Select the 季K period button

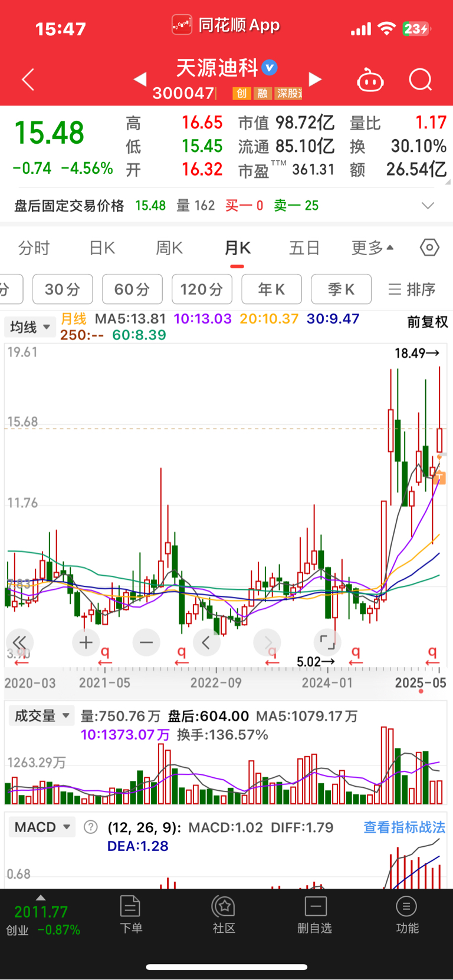[341, 289]
